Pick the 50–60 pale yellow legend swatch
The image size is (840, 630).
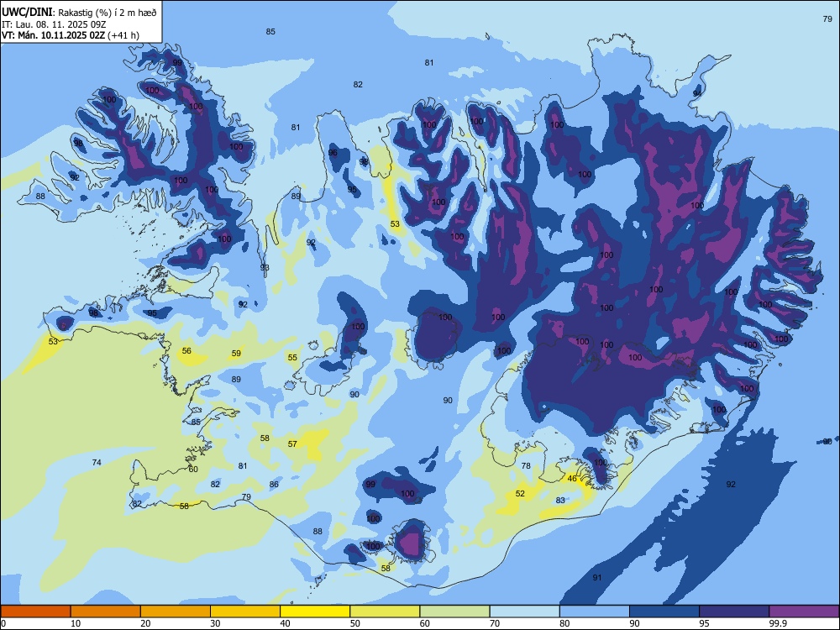385,612
